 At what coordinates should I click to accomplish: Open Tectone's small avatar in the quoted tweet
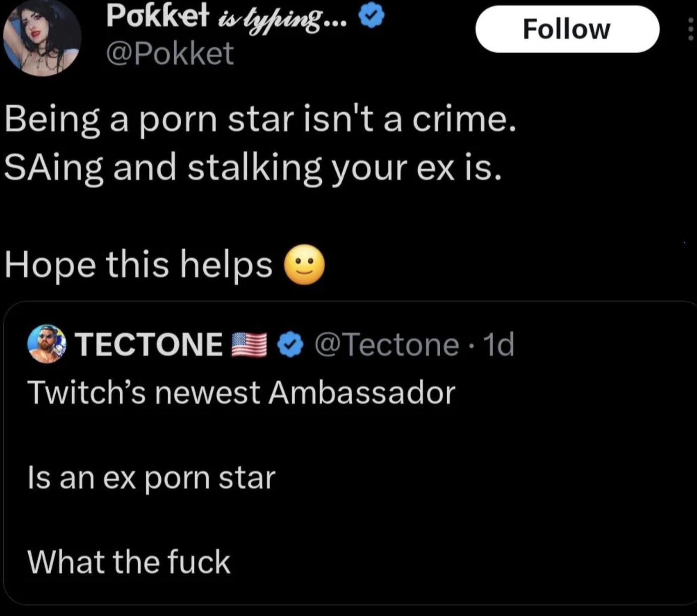pyautogui.click(x=47, y=344)
